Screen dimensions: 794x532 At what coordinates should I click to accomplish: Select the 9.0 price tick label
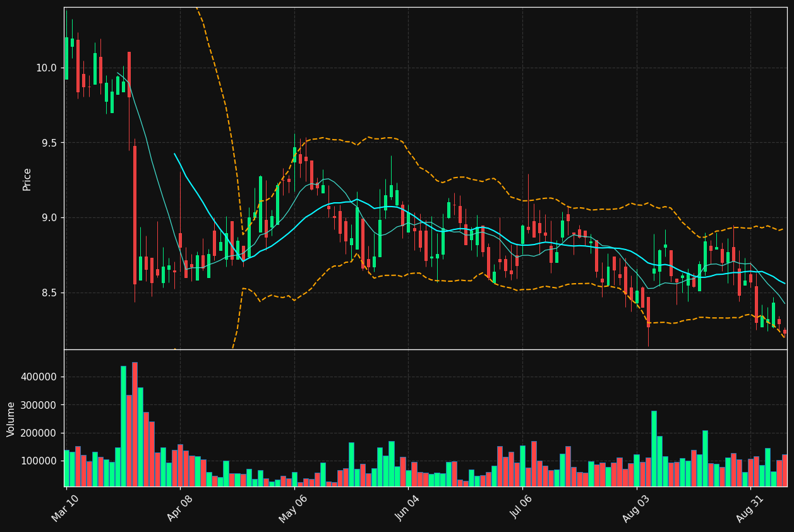[x=49, y=217]
